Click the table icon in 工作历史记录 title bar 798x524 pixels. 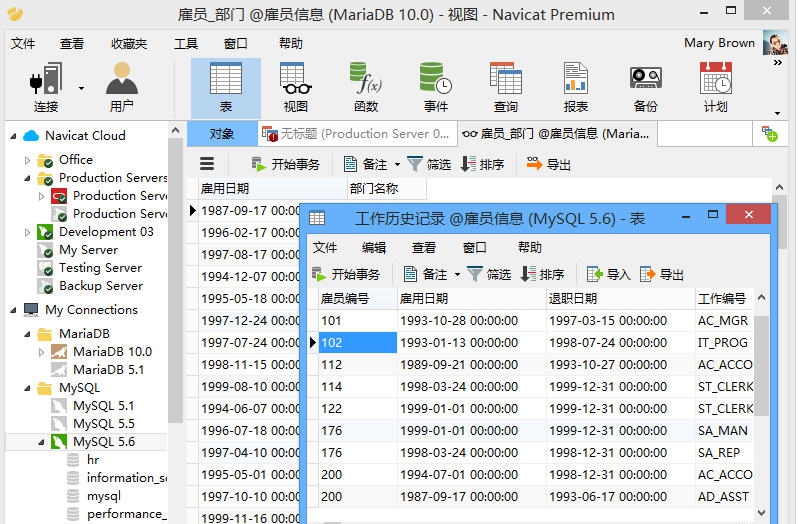pyautogui.click(x=317, y=218)
